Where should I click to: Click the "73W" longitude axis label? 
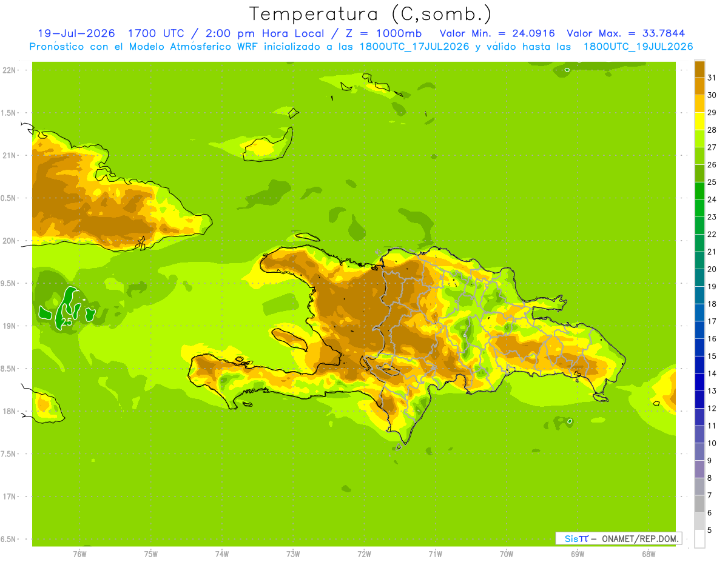coord(293,554)
